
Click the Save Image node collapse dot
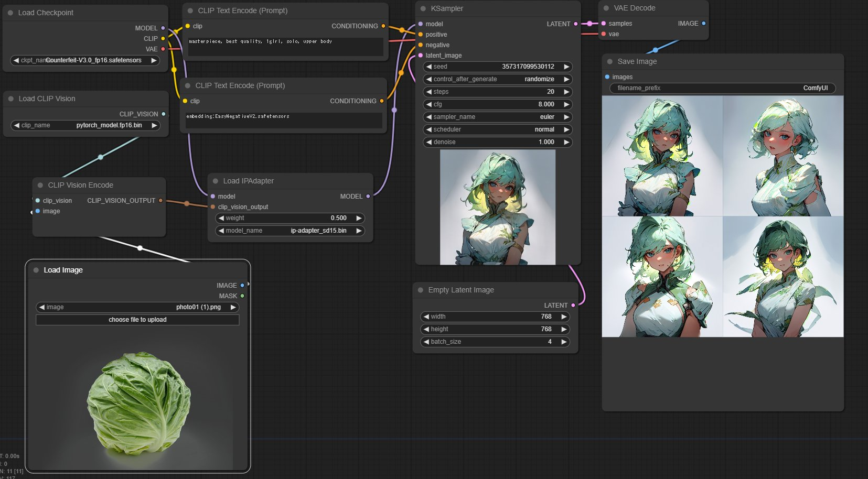click(x=610, y=61)
